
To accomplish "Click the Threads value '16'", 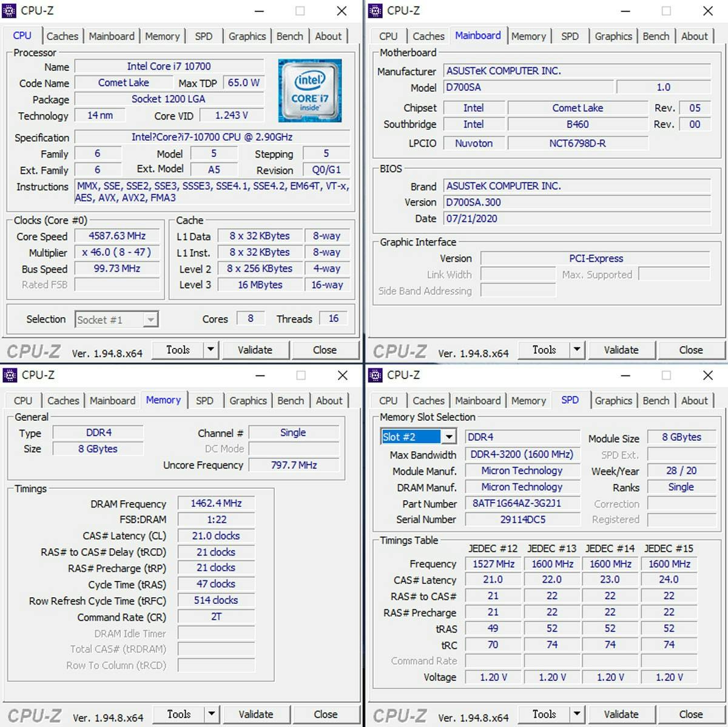I will click(334, 318).
